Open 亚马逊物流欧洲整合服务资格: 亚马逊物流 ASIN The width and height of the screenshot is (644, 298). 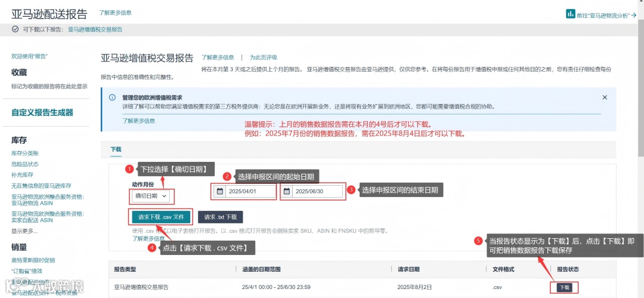click(48, 199)
